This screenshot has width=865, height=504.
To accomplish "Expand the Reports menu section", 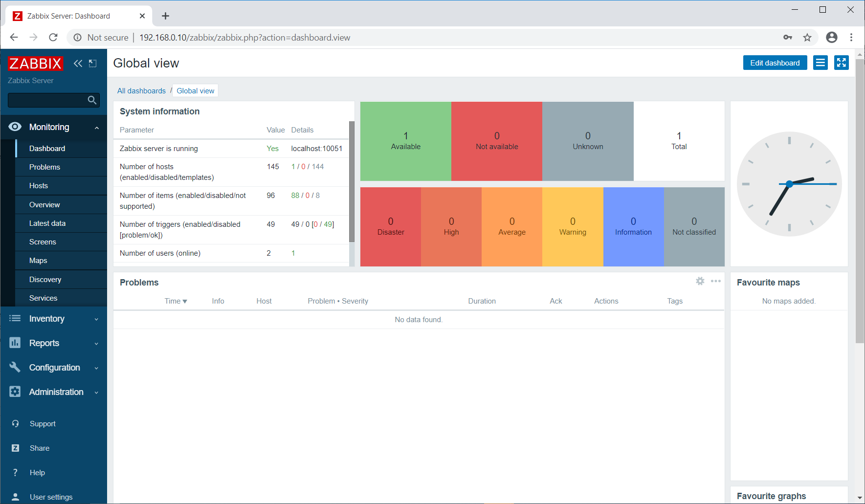I will [97, 344].
